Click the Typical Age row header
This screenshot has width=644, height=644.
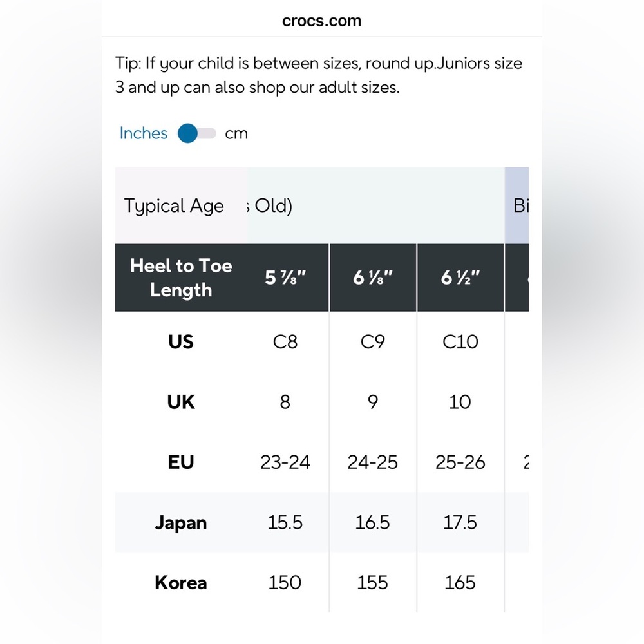tap(174, 206)
